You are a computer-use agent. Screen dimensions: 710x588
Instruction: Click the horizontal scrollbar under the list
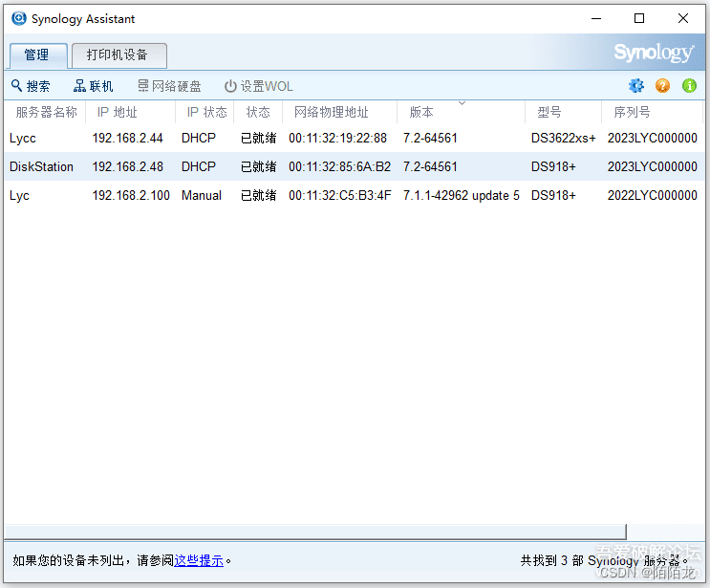(314, 532)
